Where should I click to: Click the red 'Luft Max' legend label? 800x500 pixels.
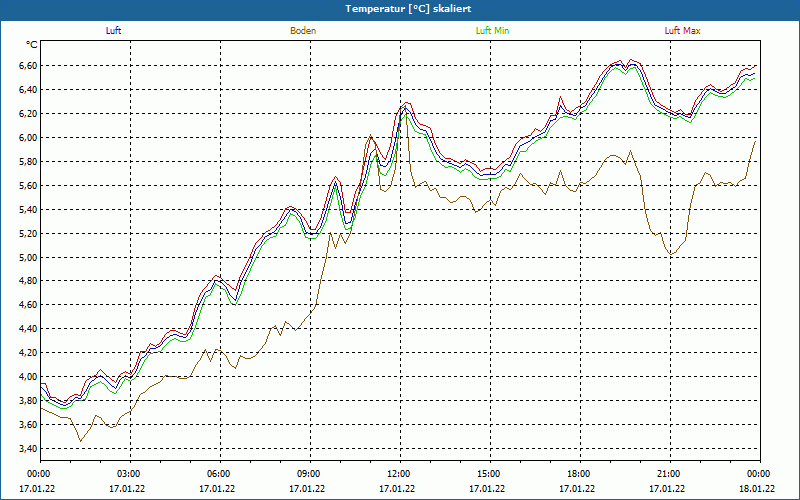[682, 31]
